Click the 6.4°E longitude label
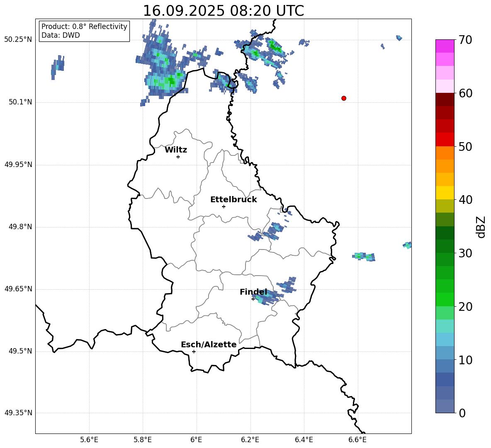Image resolution: width=491 pixels, height=448 pixels. (x=304, y=440)
